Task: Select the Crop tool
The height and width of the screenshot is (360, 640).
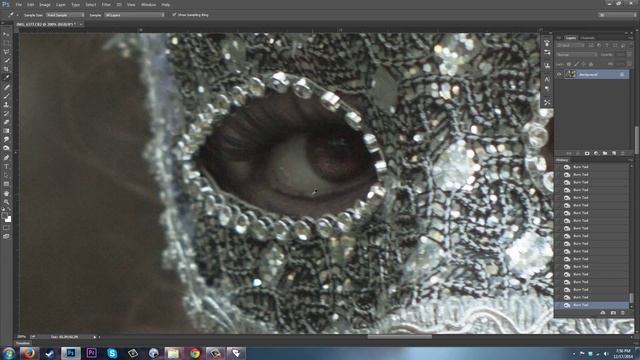Action: tap(6, 69)
